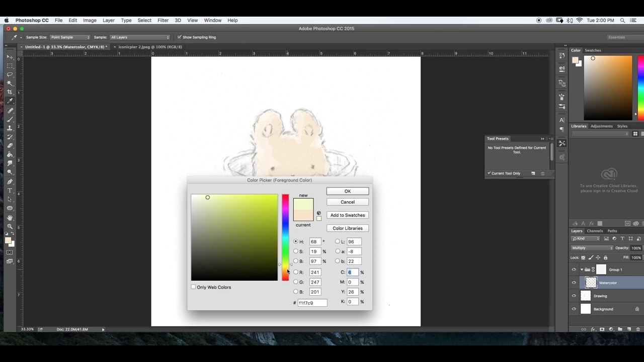The image size is (644, 362).
Task: Select the Lasso tool
Action: (x=10, y=74)
